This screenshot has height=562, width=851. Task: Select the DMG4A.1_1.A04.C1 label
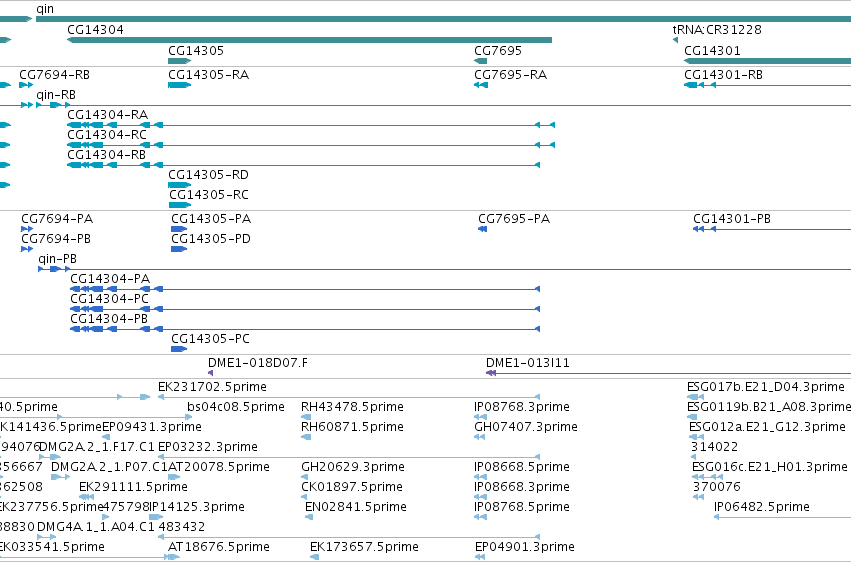pyautogui.click(x=96, y=527)
